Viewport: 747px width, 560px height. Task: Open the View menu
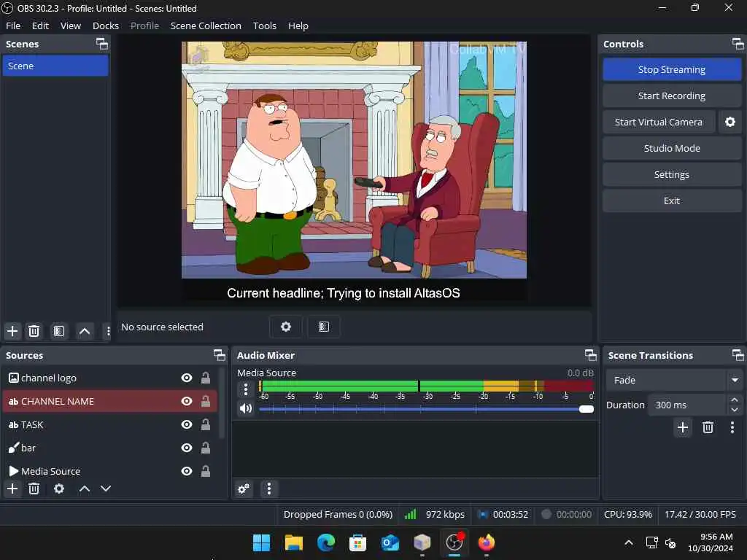71,26
